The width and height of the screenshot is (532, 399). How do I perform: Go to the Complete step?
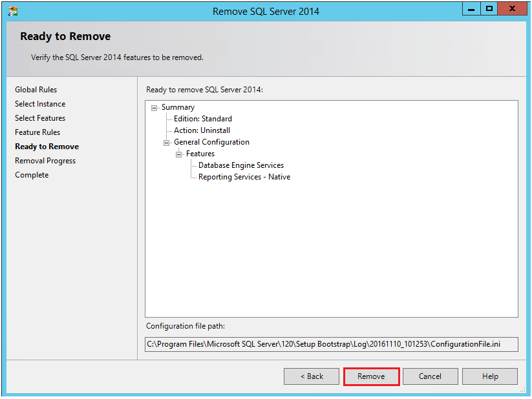(x=32, y=175)
